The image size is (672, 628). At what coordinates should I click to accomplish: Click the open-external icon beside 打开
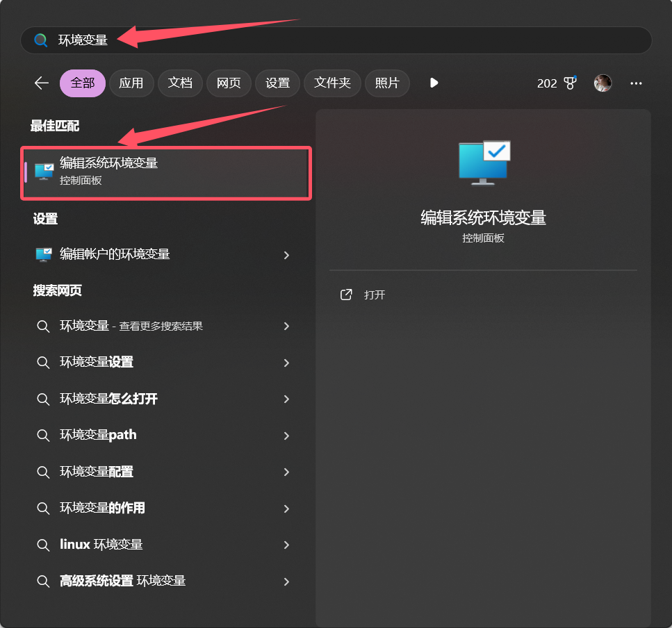(346, 295)
